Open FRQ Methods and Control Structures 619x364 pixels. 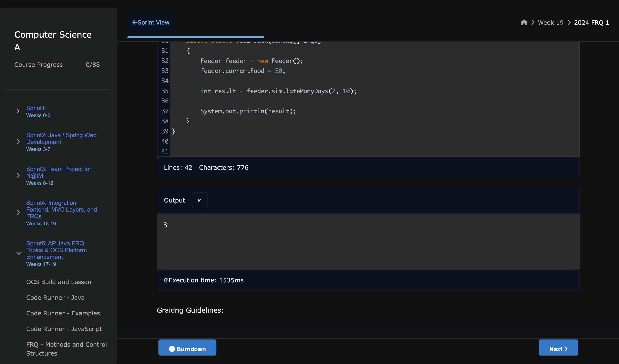click(x=66, y=349)
